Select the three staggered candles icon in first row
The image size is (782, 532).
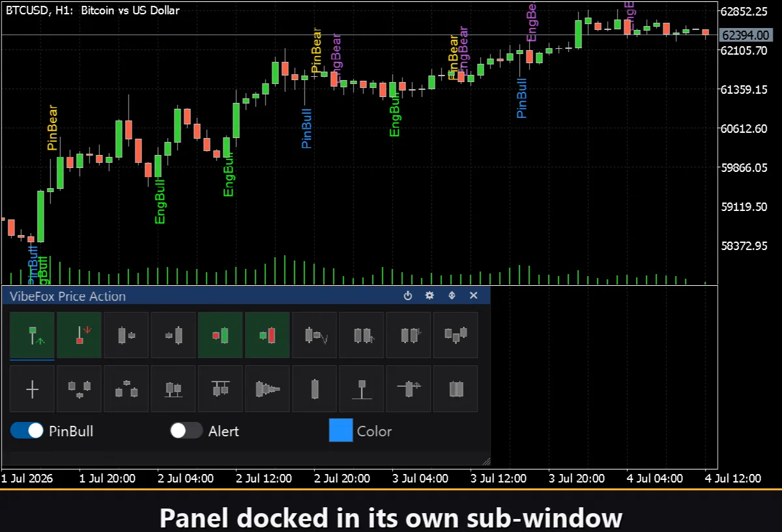click(456, 335)
